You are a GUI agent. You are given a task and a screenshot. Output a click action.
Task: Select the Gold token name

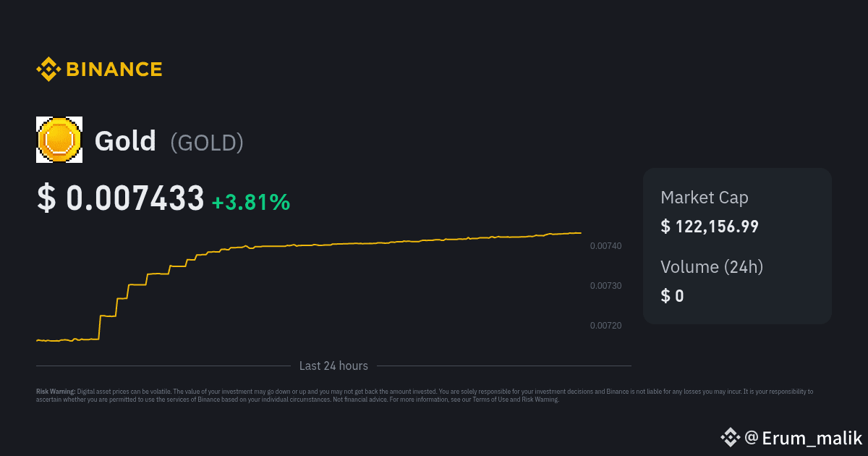[125, 140]
